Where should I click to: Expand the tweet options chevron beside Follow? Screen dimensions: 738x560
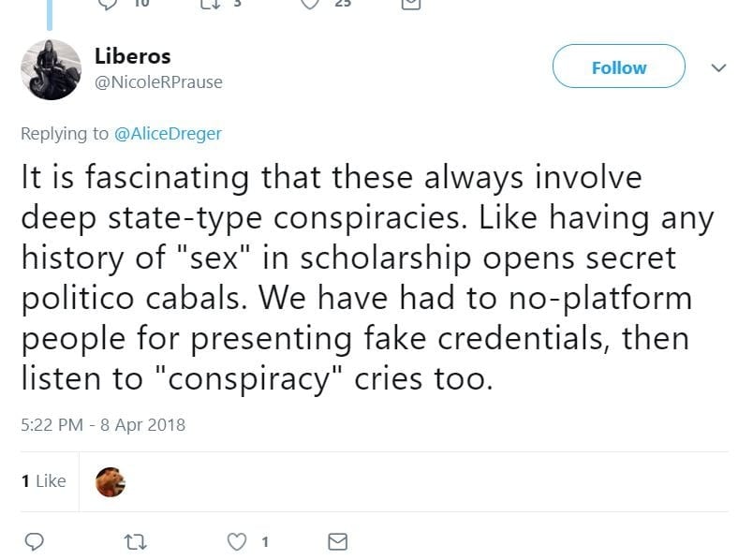click(718, 67)
